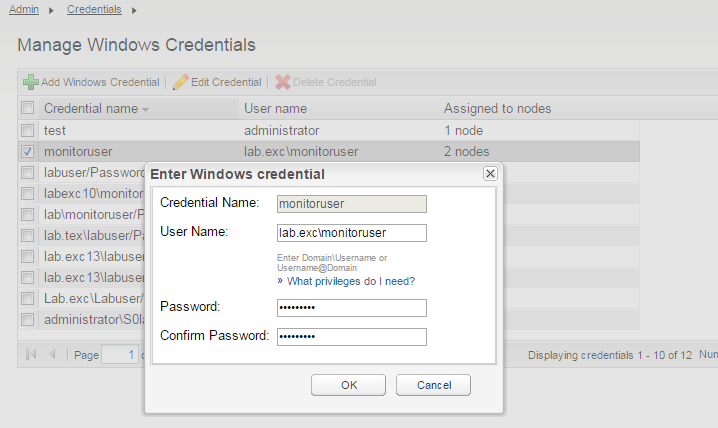
Task: Go to previous page of credentials
Action: click(x=52, y=354)
